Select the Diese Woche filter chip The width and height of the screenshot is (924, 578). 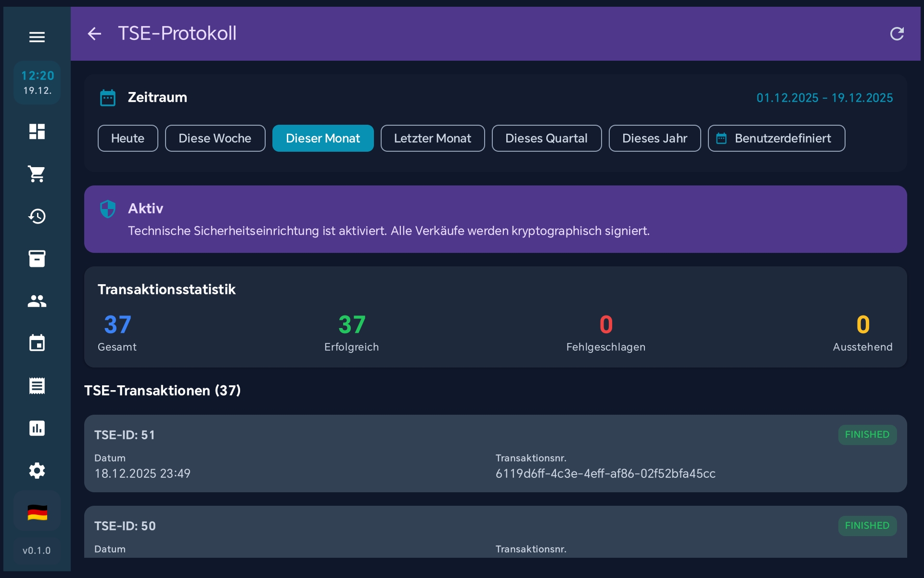pos(215,138)
